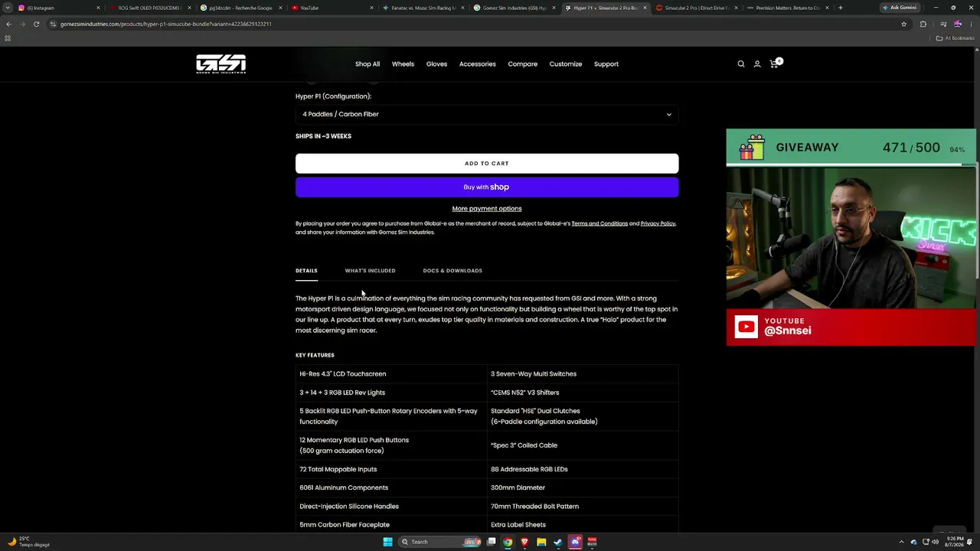The height and width of the screenshot is (551, 980).
Task: Open the browser extensions puzzle icon
Action: pyautogui.click(x=923, y=24)
